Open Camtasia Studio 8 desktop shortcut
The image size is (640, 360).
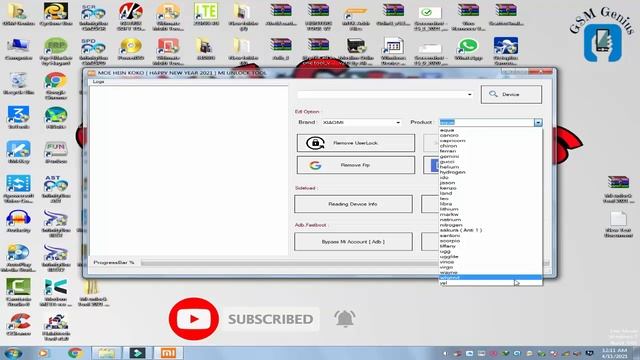[18, 292]
